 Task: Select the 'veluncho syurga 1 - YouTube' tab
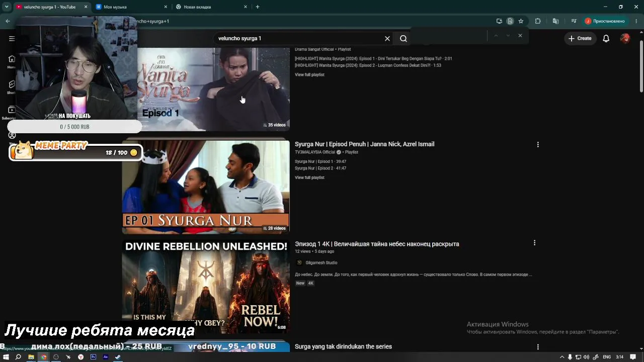click(52, 7)
